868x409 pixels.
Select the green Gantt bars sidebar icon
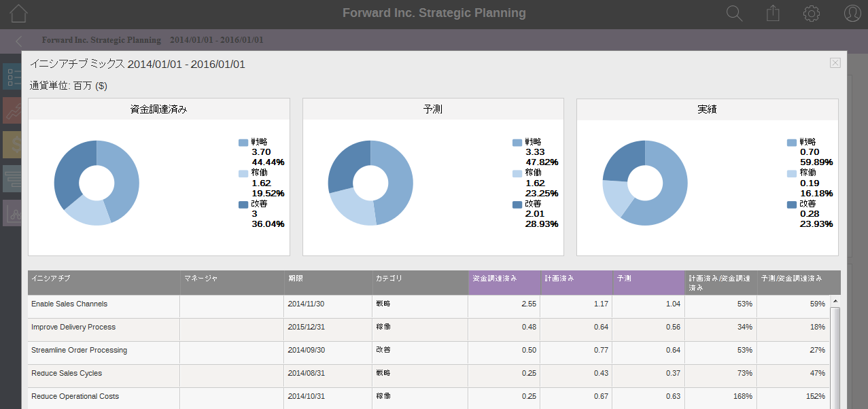click(12, 178)
